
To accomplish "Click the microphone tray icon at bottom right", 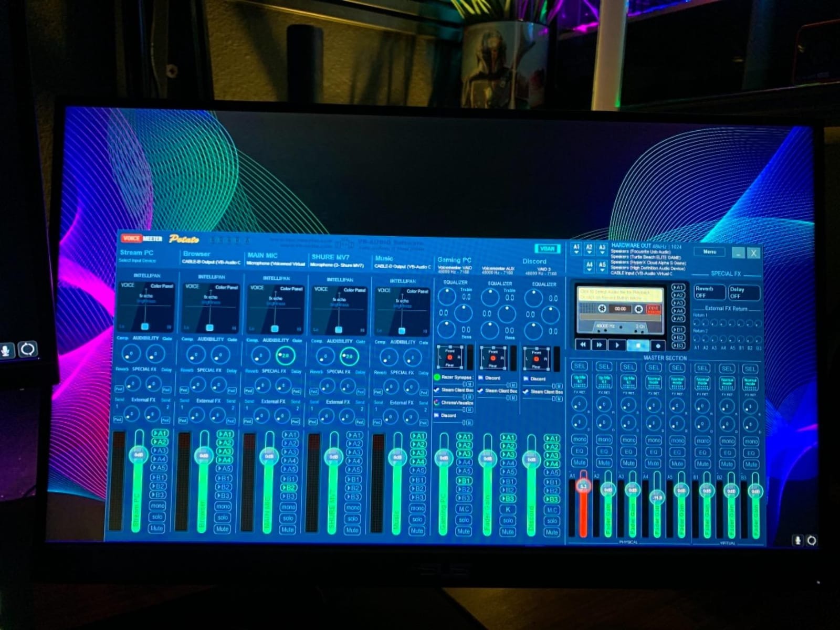I will pos(798,540).
